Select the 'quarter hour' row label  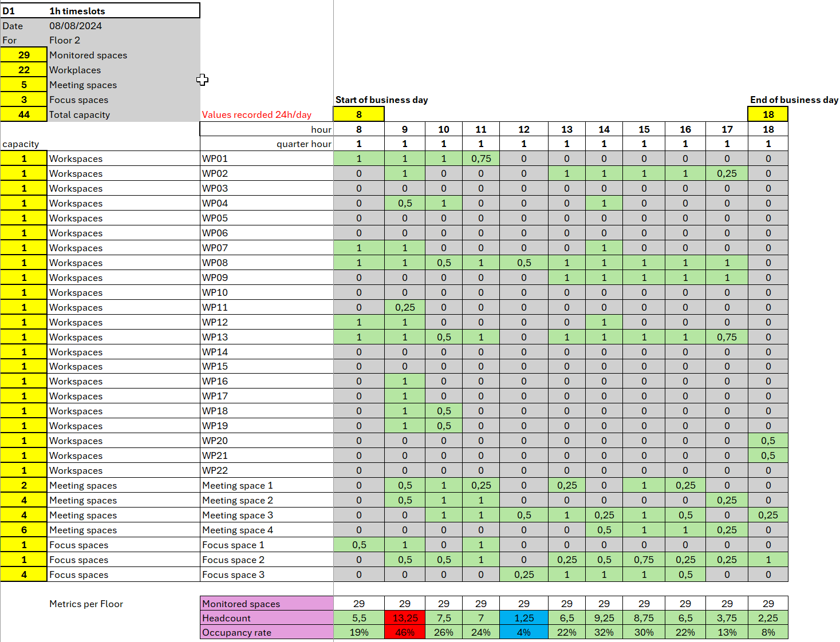point(303,144)
